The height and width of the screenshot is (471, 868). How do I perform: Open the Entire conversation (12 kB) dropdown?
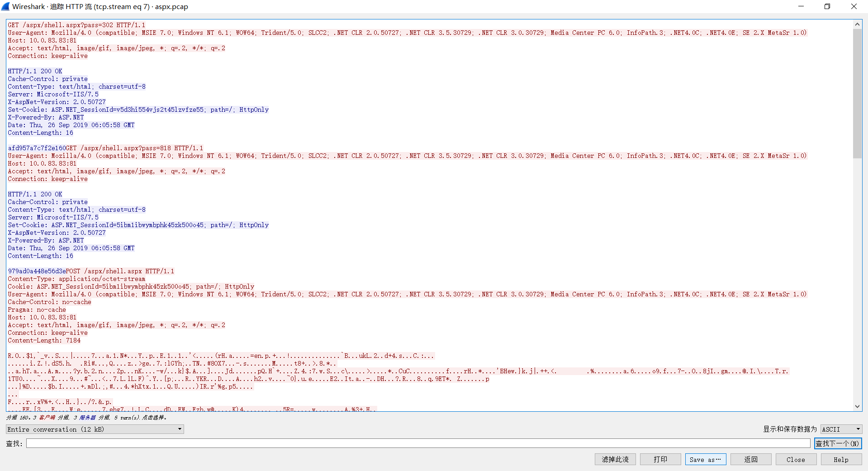(x=95, y=429)
